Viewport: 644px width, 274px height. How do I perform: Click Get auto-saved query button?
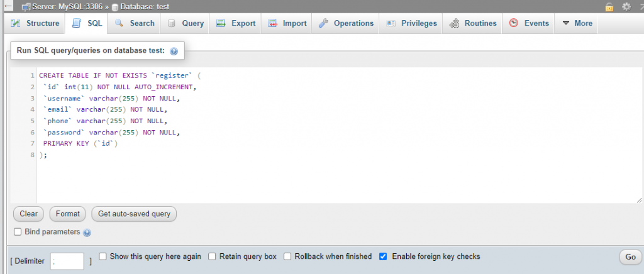pyautogui.click(x=134, y=214)
